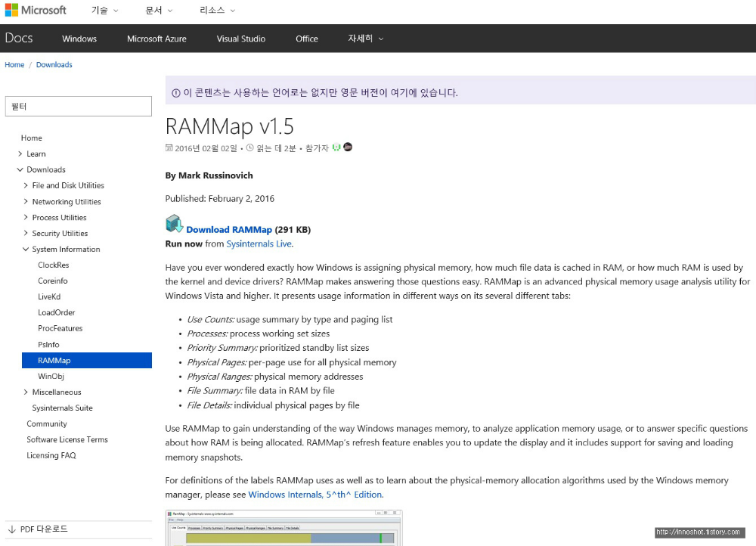Click the second contributor avatar icon
Viewport: 756px width, 546px height.
pyautogui.click(x=348, y=147)
